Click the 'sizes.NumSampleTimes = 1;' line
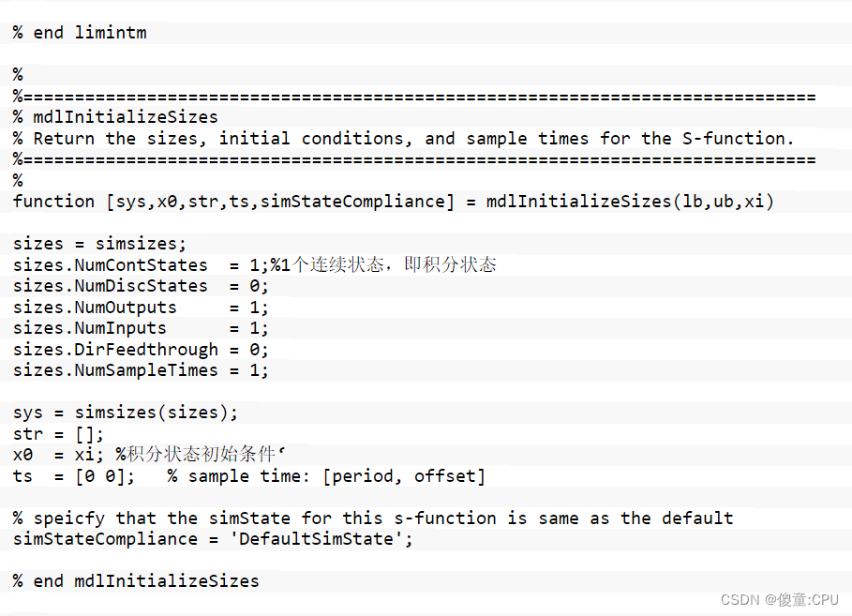 (141, 370)
